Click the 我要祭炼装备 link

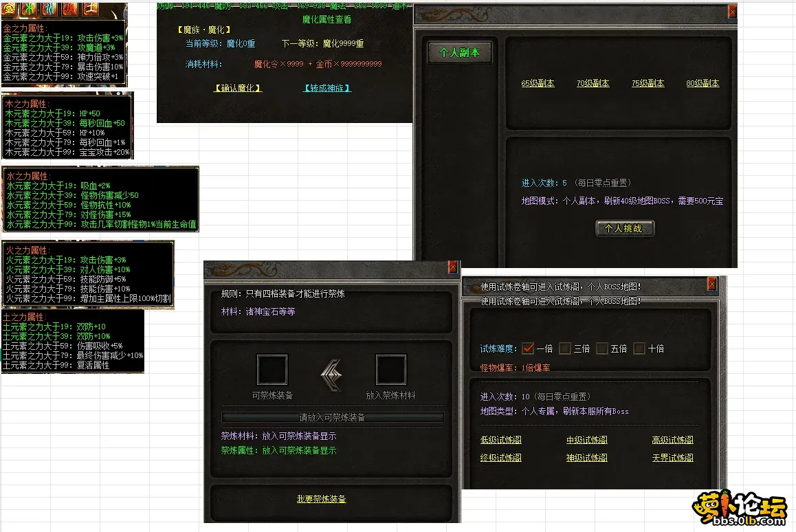click(x=321, y=499)
